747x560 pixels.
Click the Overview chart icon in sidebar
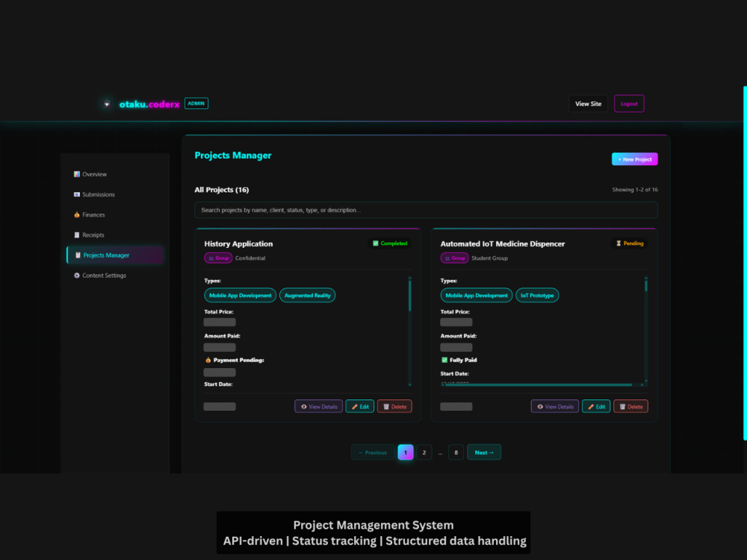[77, 174]
